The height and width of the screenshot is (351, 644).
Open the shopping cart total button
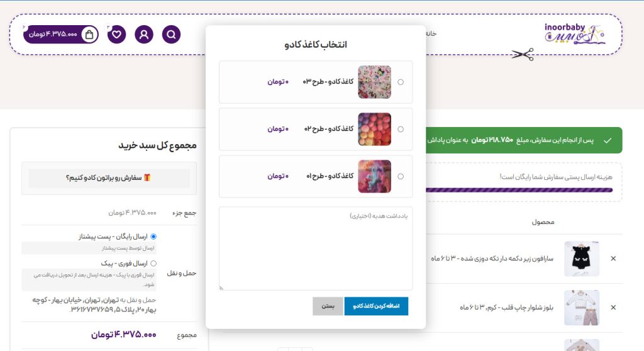tap(61, 34)
